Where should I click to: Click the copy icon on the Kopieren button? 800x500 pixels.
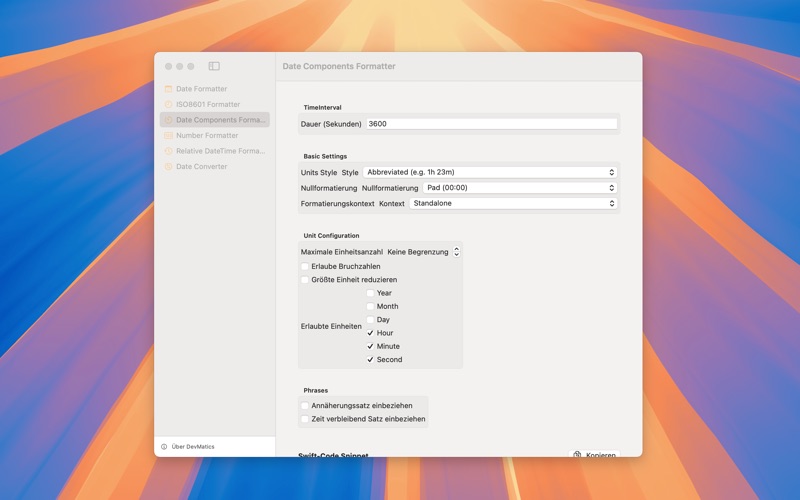[x=577, y=455]
